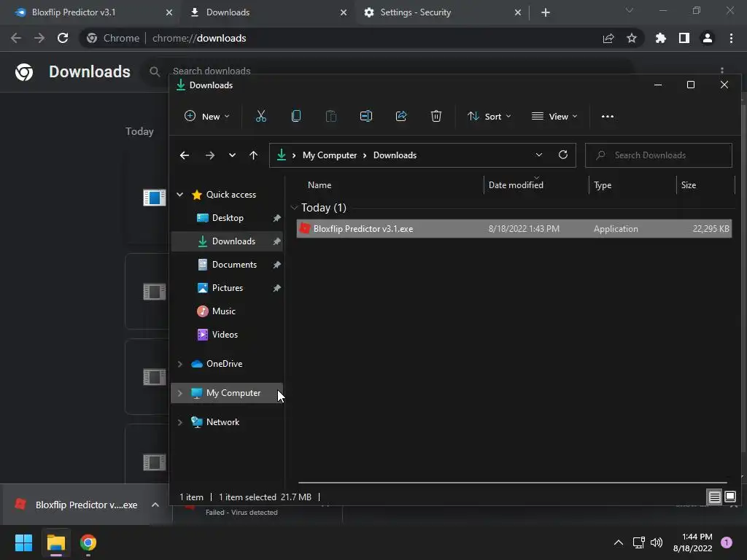Click Chrome icon on taskbar

pyautogui.click(x=88, y=542)
